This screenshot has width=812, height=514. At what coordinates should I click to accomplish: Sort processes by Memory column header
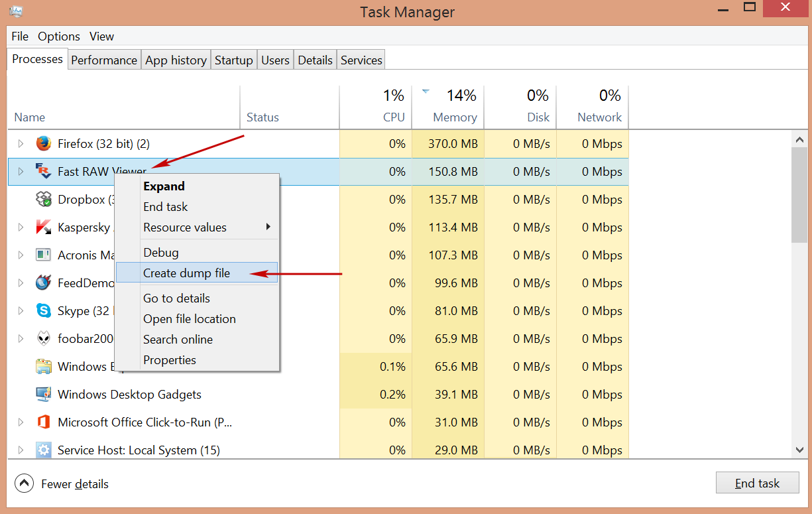(454, 117)
